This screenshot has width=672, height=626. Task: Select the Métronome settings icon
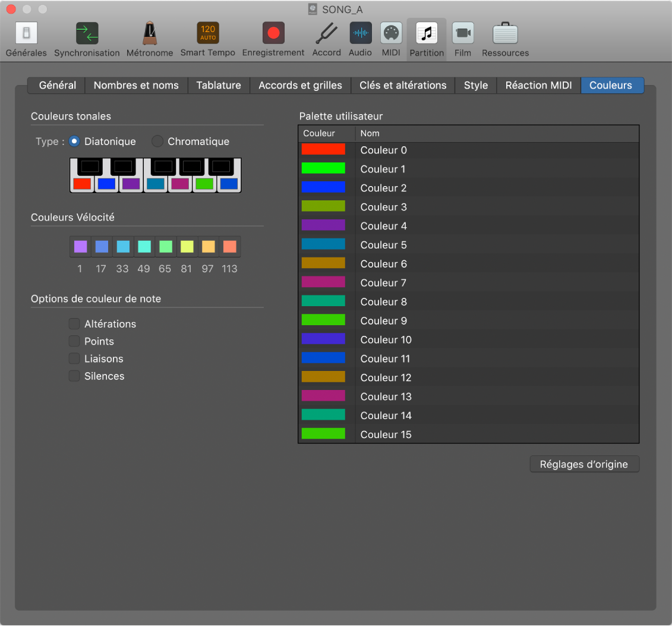150,34
